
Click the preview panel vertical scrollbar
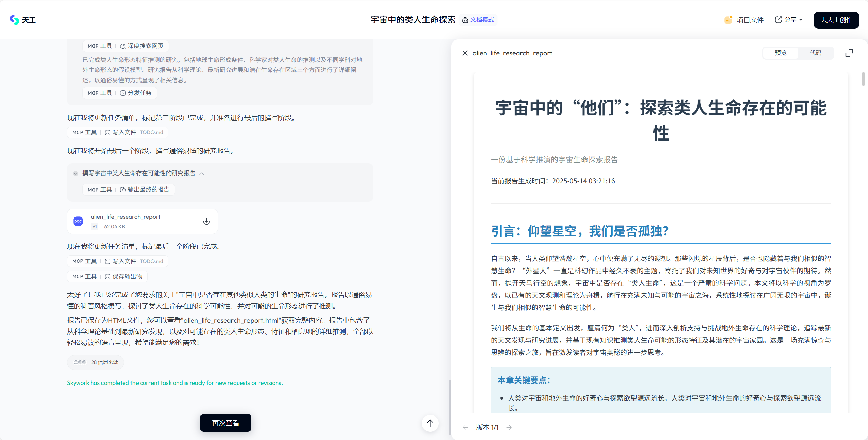point(864,79)
